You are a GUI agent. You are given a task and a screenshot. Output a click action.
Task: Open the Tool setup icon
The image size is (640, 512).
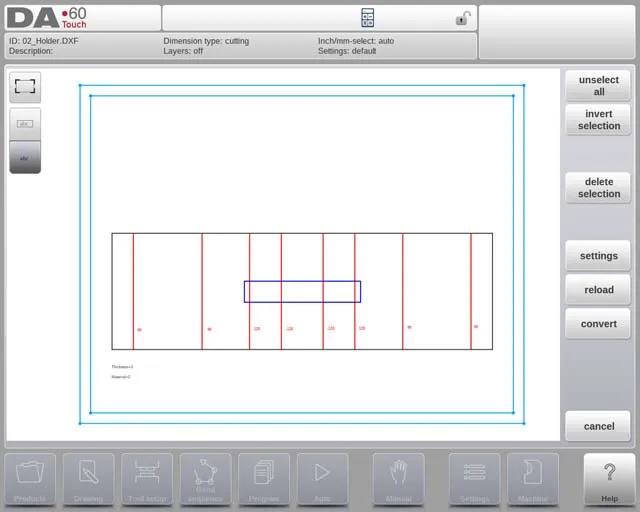147,478
